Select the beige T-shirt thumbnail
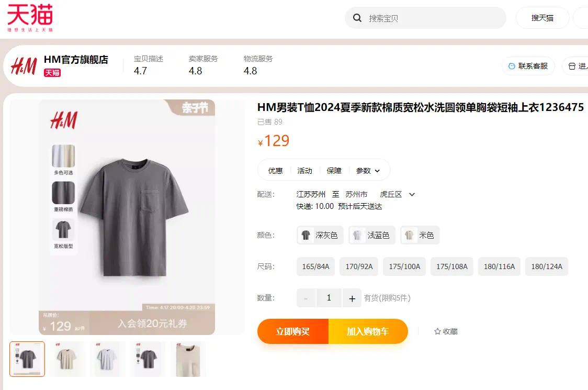Screen dimensions: 588x390 click(x=67, y=359)
